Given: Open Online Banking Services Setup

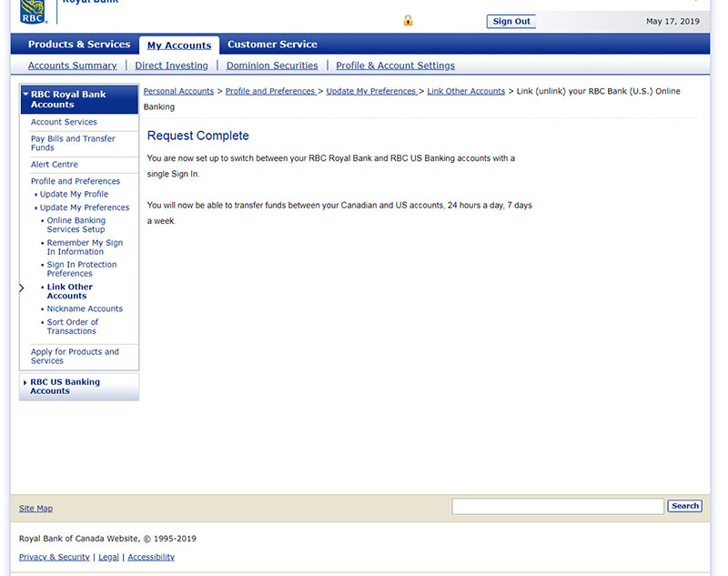Looking at the screenshot, I should [76, 225].
